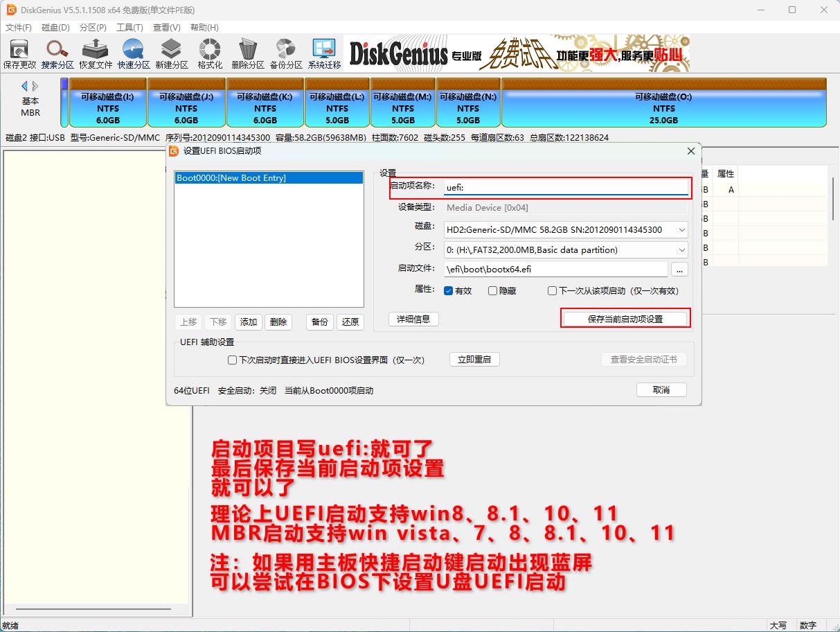Viewport: 840px width, 632px height.
Task: Click the 格式化 (Format) toolbar icon
Action: pos(210,53)
